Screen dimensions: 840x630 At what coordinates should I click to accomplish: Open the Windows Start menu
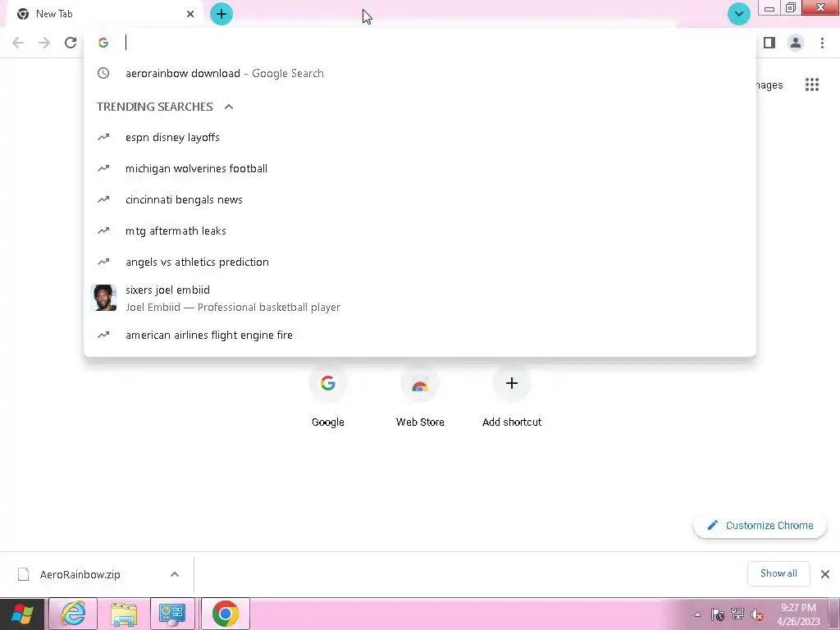(22, 614)
